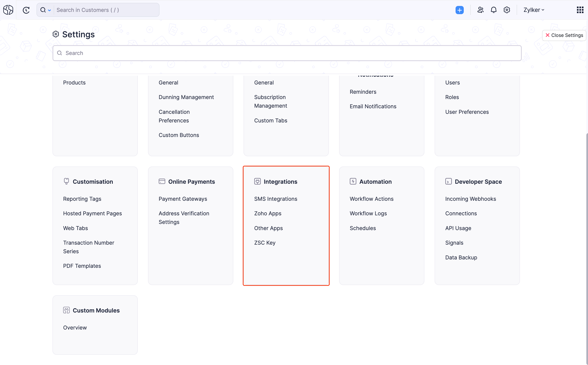Select Payment Gateways under Online Payments
This screenshot has width=588, height=365.
pos(183,198)
